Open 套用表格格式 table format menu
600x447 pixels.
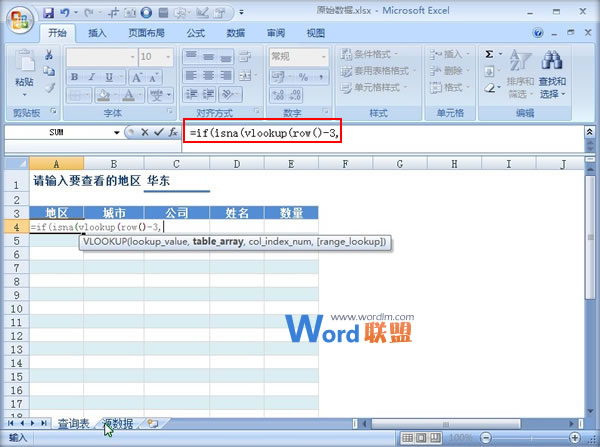tap(378, 71)
